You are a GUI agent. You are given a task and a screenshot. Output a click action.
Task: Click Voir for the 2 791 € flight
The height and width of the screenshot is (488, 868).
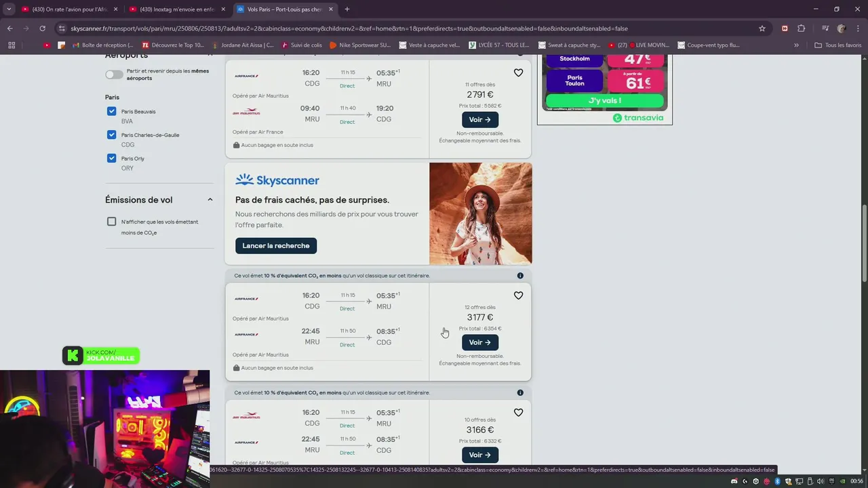(480, 119)
